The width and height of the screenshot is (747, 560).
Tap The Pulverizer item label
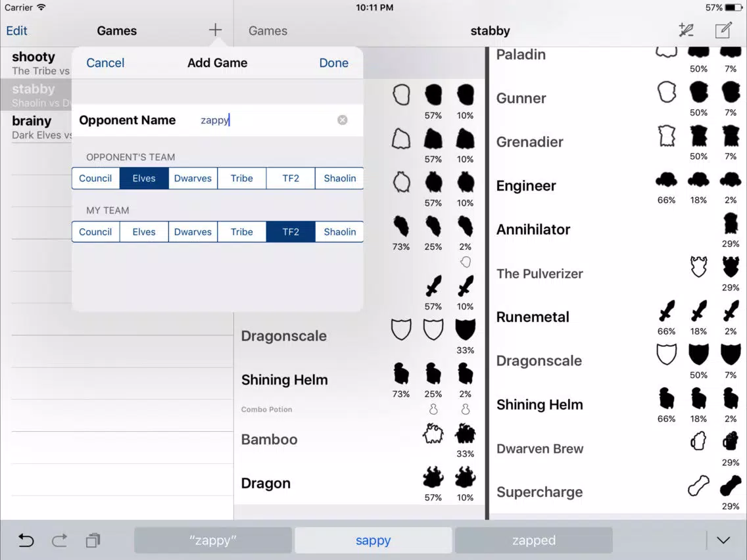(539, 273)
